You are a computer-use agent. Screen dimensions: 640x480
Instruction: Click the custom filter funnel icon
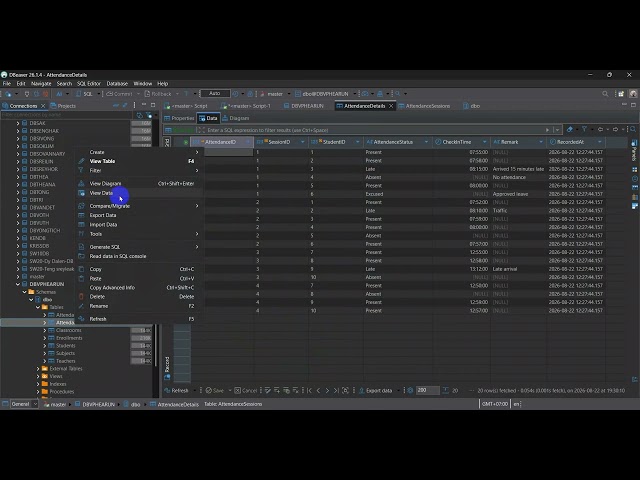(x=584, y=129)
